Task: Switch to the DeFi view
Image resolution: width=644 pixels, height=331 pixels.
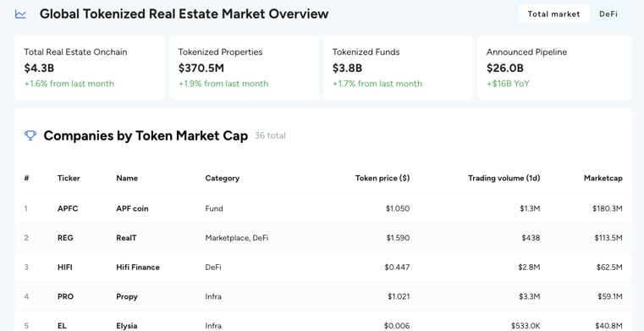Action: 608,14
